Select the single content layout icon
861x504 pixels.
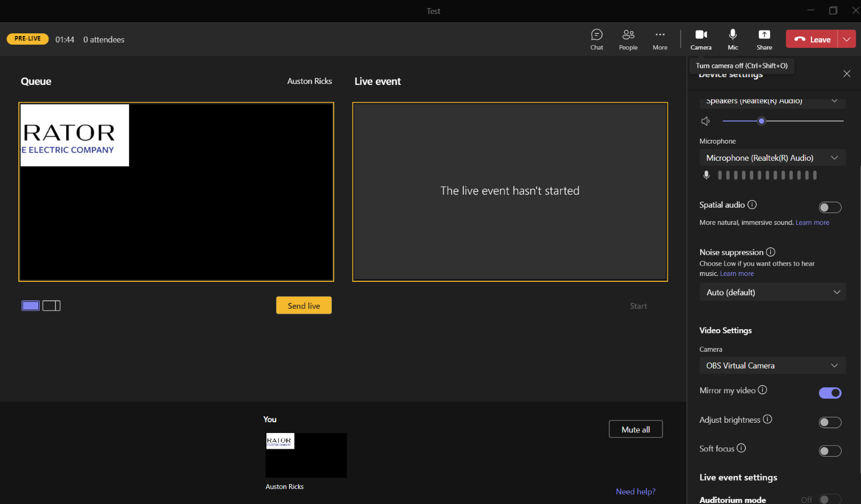click(x=31, y=306)
